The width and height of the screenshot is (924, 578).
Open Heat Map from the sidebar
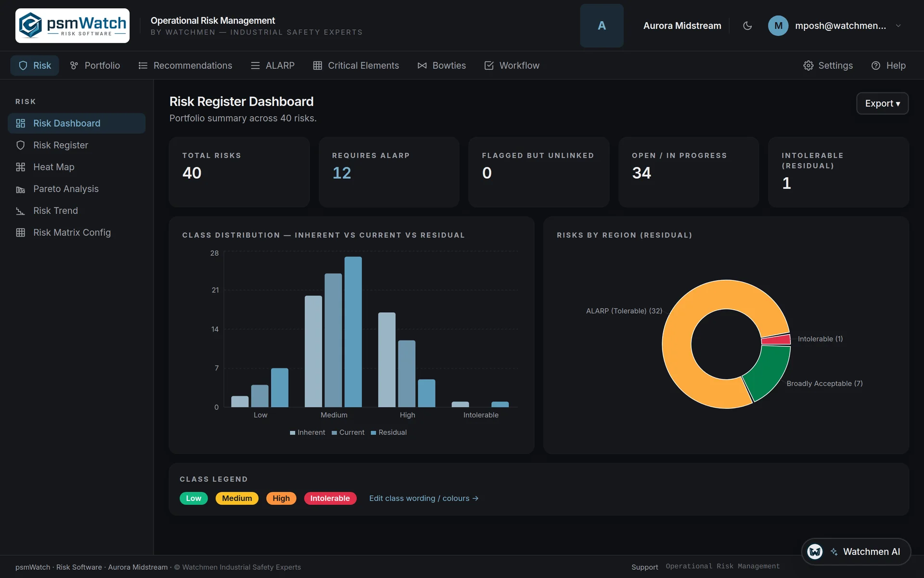coord(77,167)
